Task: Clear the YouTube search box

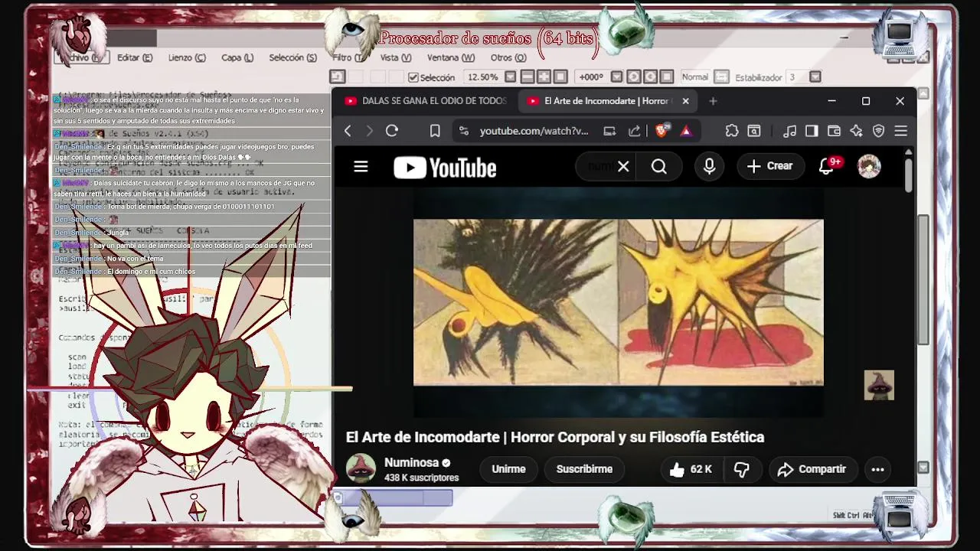Action: [x=623, y=167]
